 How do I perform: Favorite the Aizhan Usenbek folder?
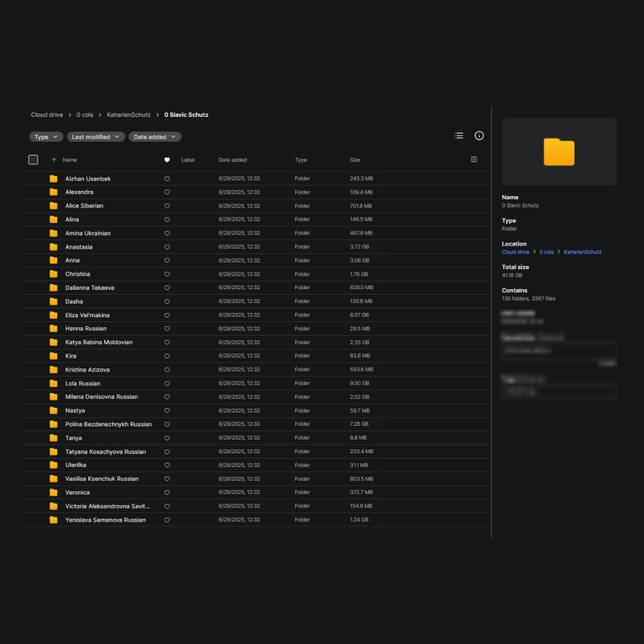[x=167, y=179]
